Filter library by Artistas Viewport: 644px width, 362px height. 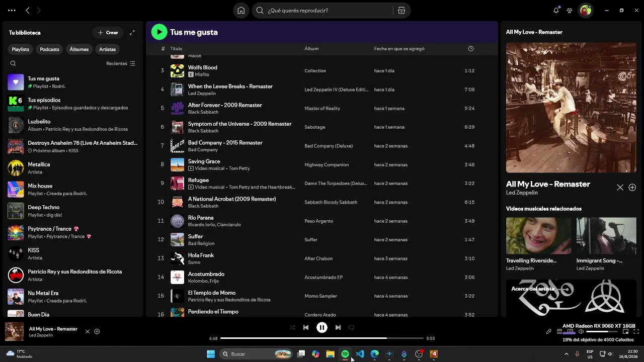[108, 49]
